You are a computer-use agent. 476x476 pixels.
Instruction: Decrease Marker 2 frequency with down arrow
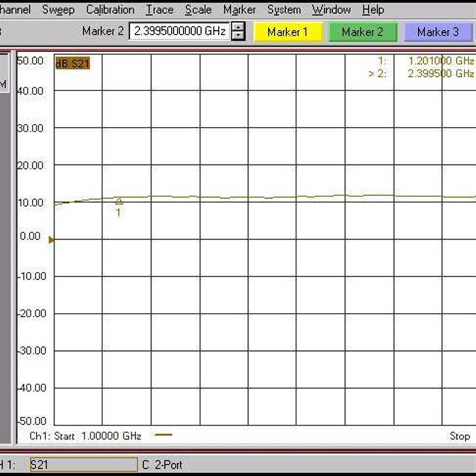[239, 36]
